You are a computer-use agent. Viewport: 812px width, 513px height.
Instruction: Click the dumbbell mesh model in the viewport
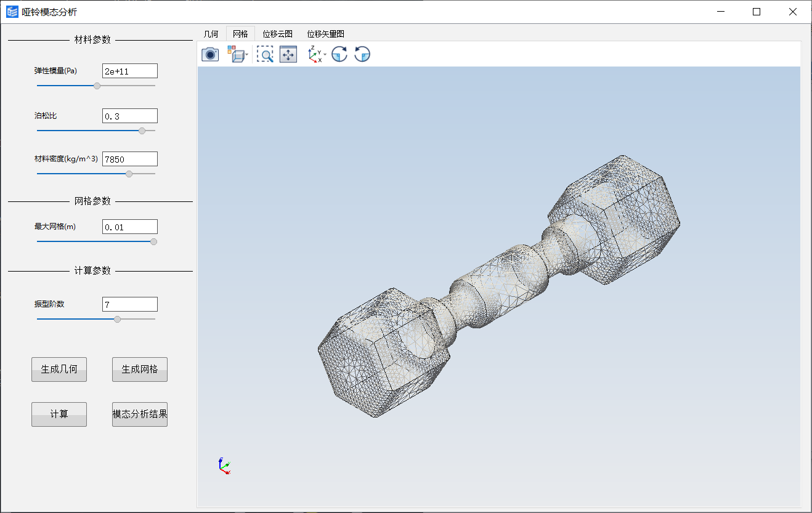pos(499,286)
